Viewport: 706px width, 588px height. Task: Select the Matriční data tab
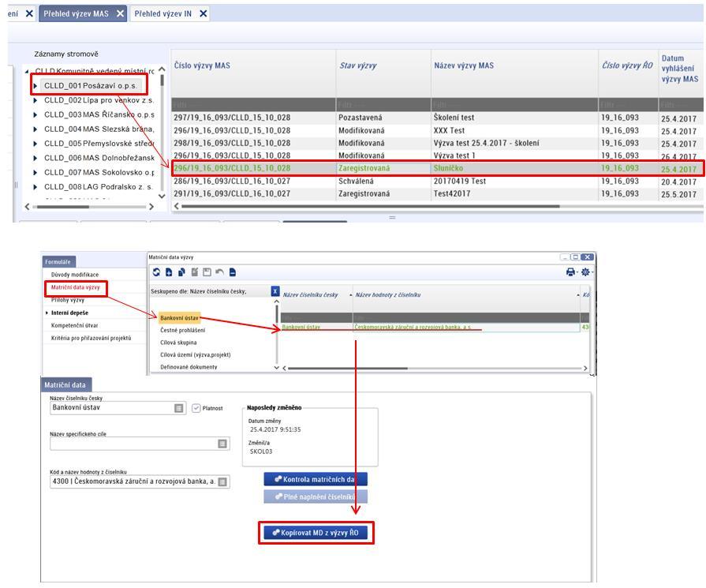[x=65, y=385]
